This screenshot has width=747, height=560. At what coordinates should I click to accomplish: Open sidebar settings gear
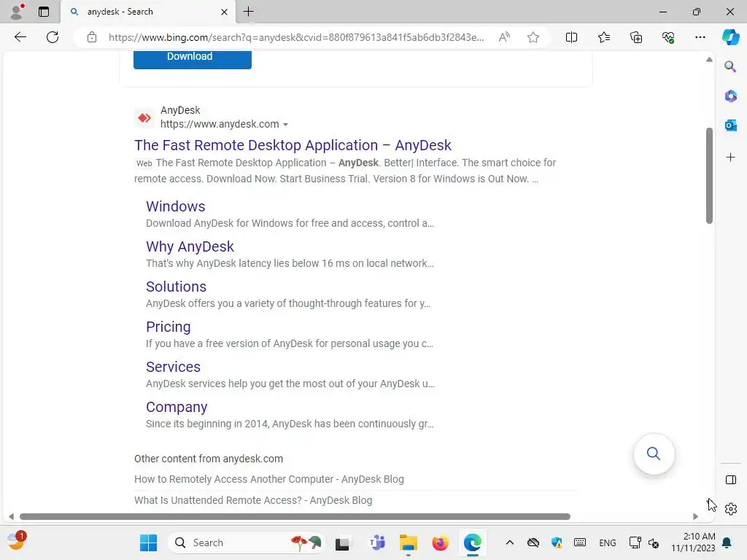click(x=731, y=509)
